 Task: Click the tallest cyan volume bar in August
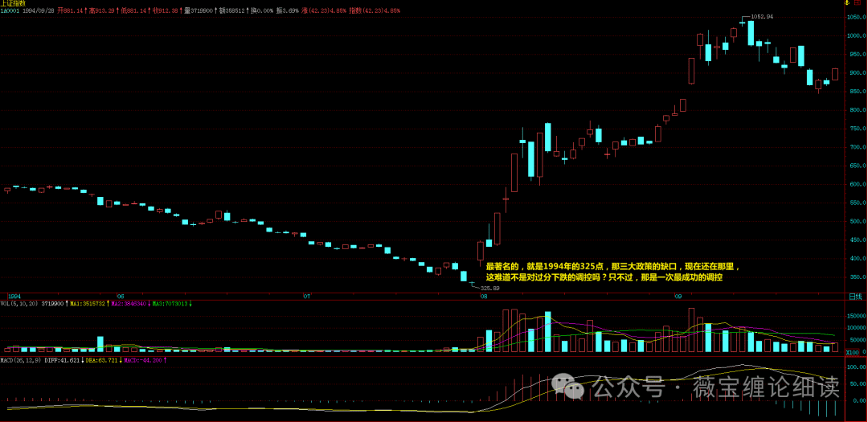(x=548, y=332)
